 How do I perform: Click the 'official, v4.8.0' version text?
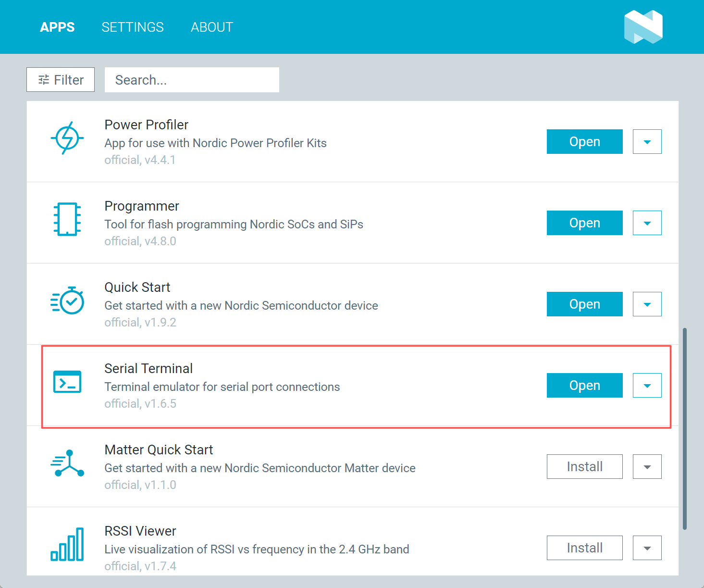pyautogui.click(x=140, y=241)
